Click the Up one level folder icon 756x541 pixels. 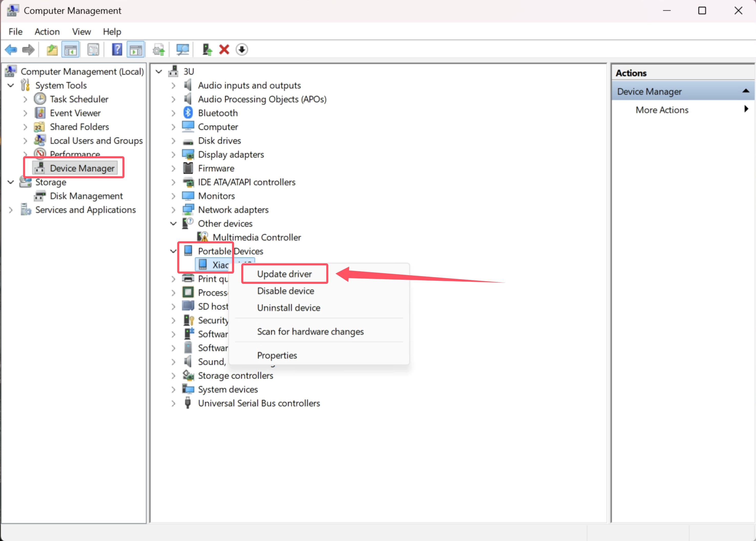(x=52, y=50)
